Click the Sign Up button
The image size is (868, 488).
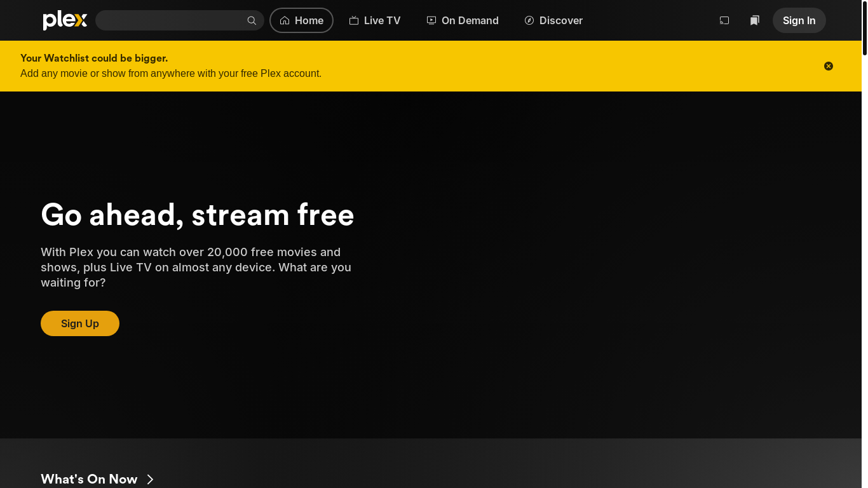pyautogui.click(x=80, y=323)
